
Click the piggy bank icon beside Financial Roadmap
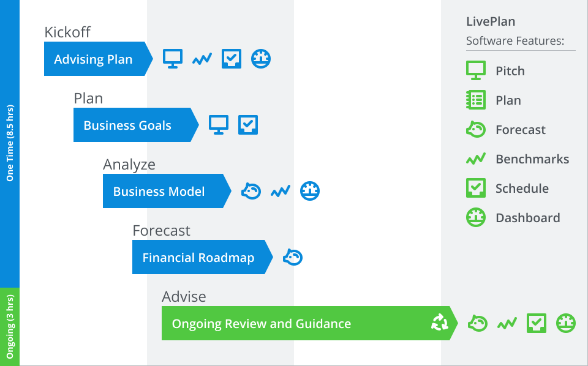click(x=293, y=257)
